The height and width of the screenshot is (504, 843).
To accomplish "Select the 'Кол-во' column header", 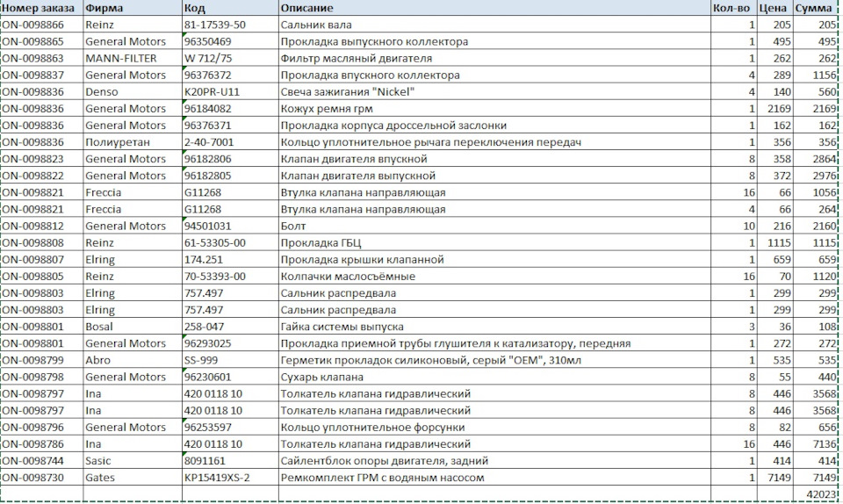I will (x=733, y=8).
